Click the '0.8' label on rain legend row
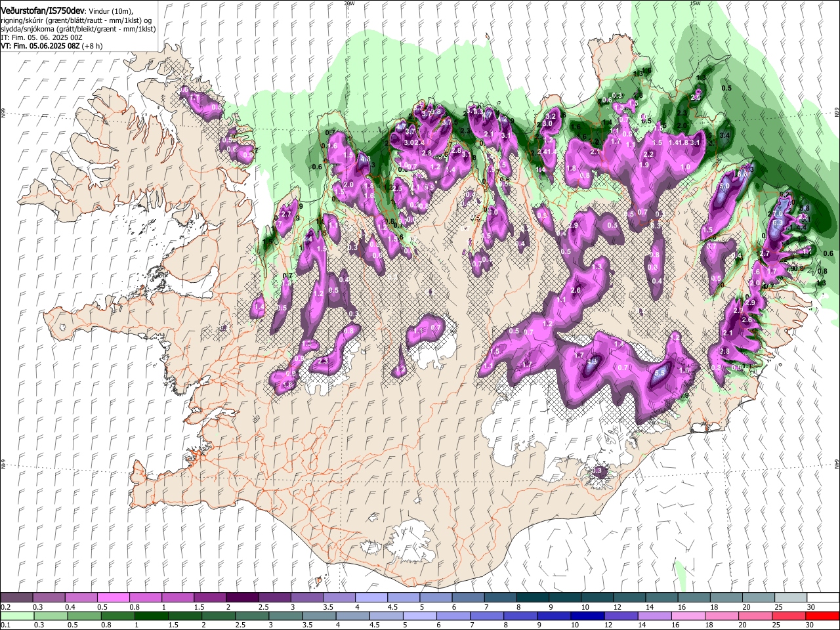The image size is (840, 630). [106, 625]
